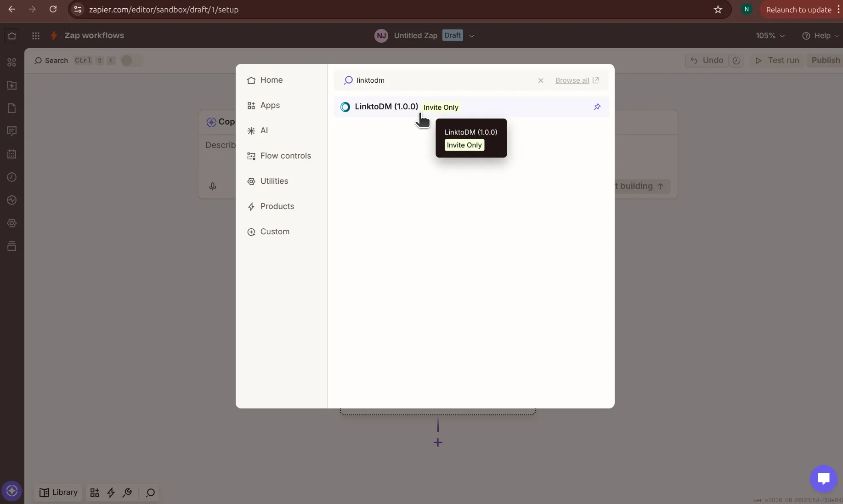Go forward in browser history

click(x=32, y=9)
